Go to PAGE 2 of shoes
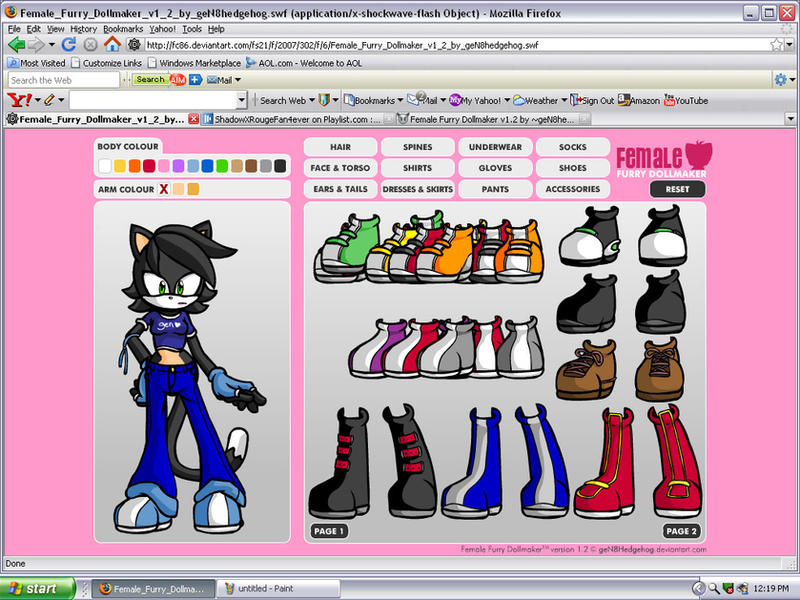The height and width of the screenshot is (600, 800). point(681,531)
